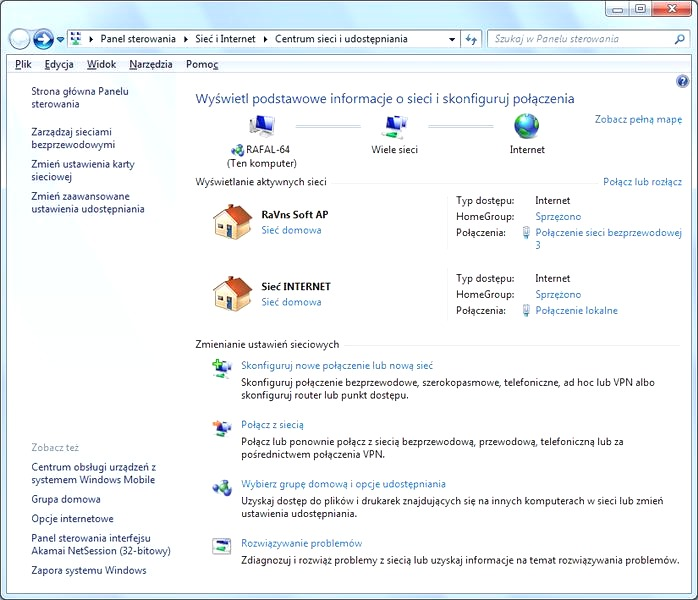Open the Widok menu
This screenshot has height=600, width=698.
(101, 65)
